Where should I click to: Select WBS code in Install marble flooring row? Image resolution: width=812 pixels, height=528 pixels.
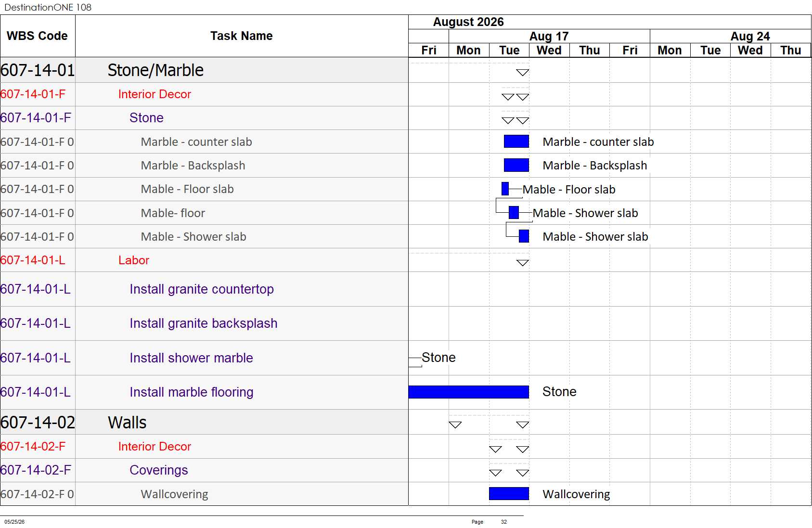36,392
